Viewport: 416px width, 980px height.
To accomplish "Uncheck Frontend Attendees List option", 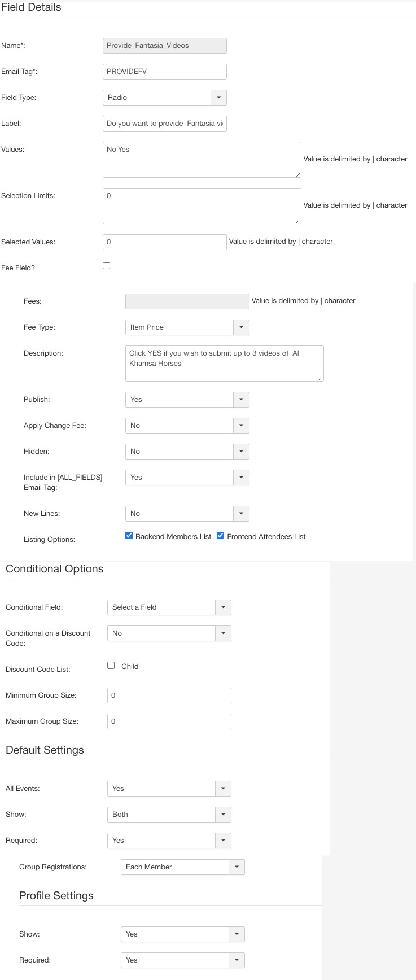I will click(x=221, y=536).
